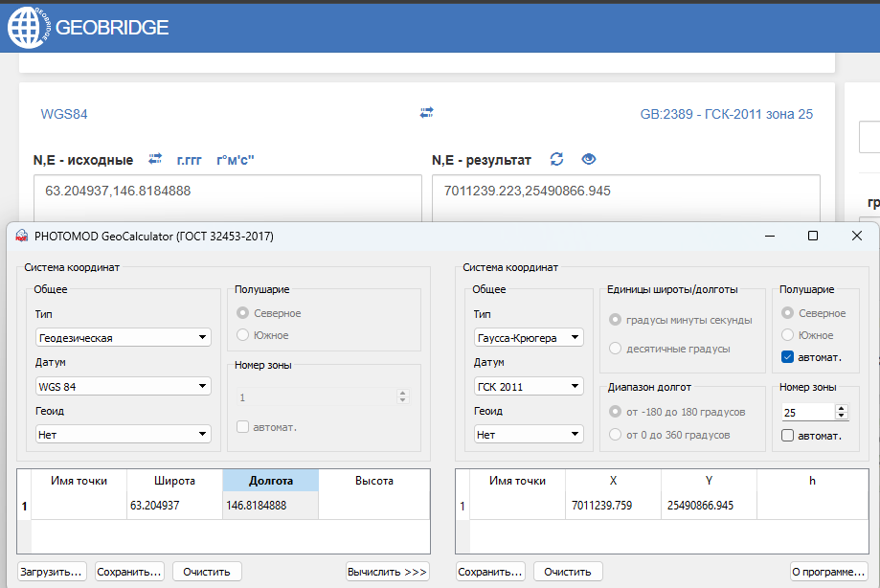Screen dimensions: 880x588
Task: Select десятичные градусы radio button
Action: [616, 349]
